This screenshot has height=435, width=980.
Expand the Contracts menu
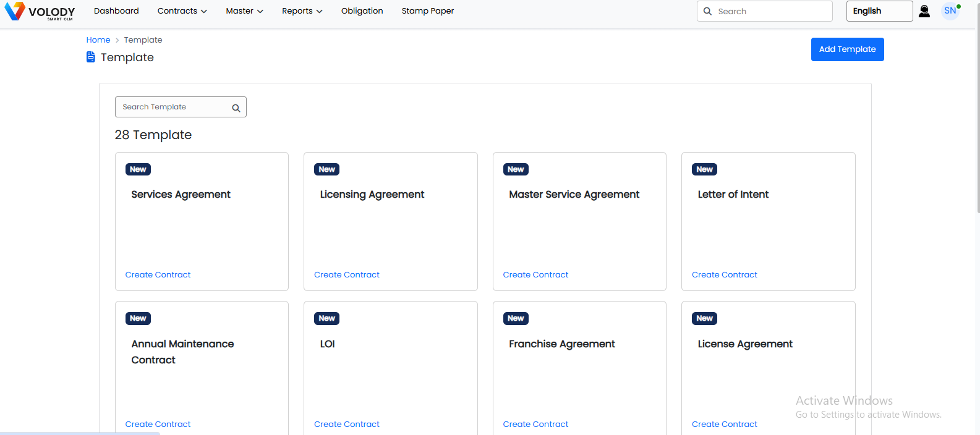tap(182, 11)
